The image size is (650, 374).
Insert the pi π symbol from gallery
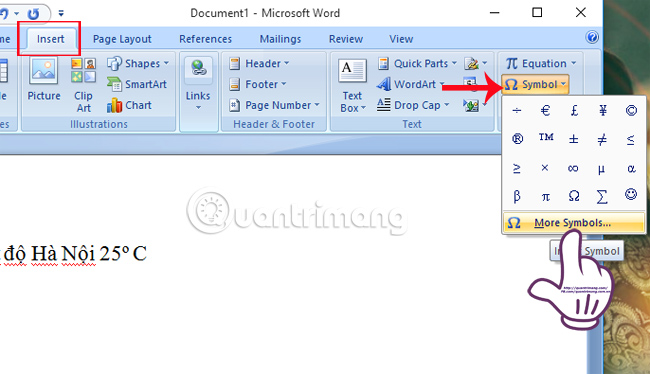(x=546, y=197)
